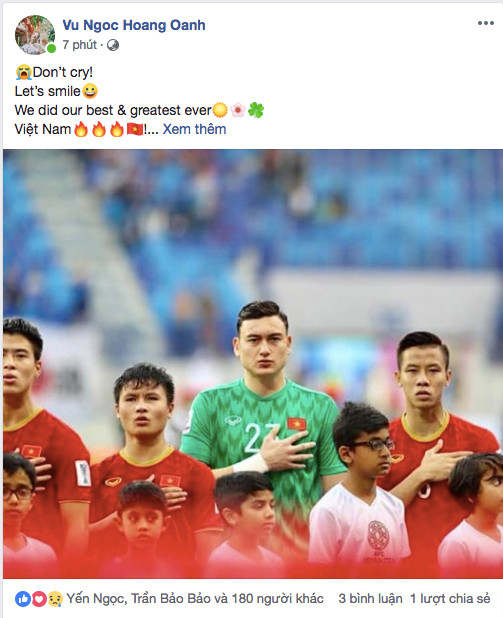503x618 pixels.
Task: Open Vu Ngoc Hoang Oanh profile name link
Action: coord(134,25)
